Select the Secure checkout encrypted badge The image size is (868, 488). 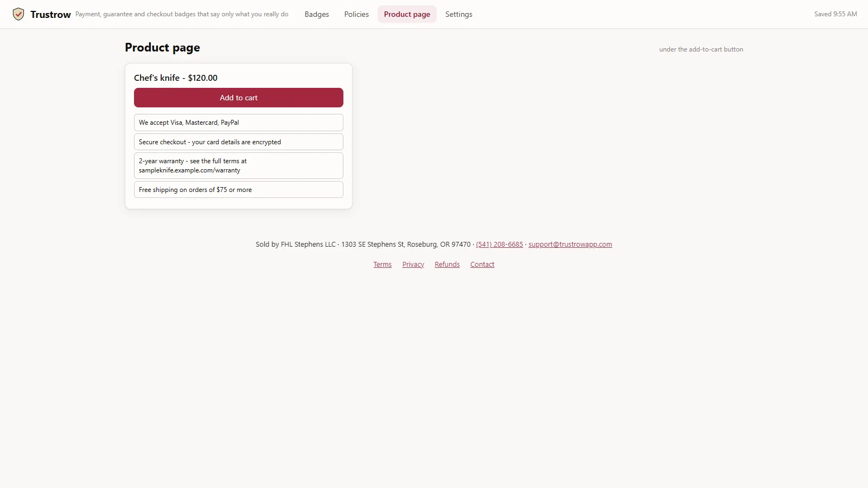(x=239, y=142)
